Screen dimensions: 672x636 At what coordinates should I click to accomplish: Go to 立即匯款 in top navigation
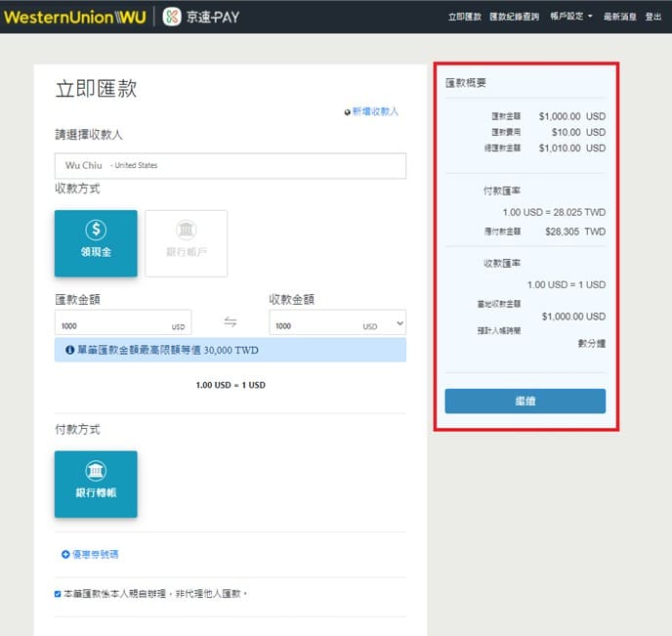[x=465, y=17]
